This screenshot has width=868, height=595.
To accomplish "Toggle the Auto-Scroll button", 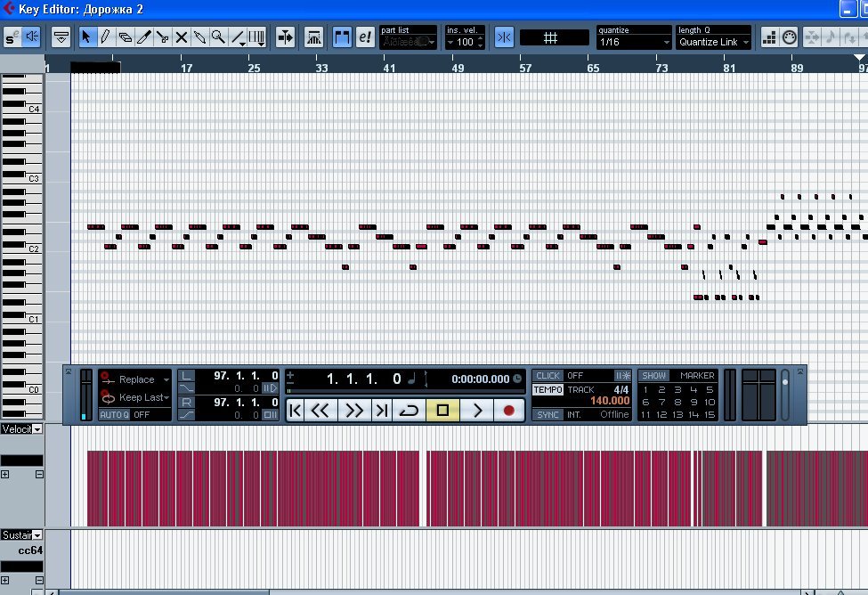I will click(x=286, y=37).
